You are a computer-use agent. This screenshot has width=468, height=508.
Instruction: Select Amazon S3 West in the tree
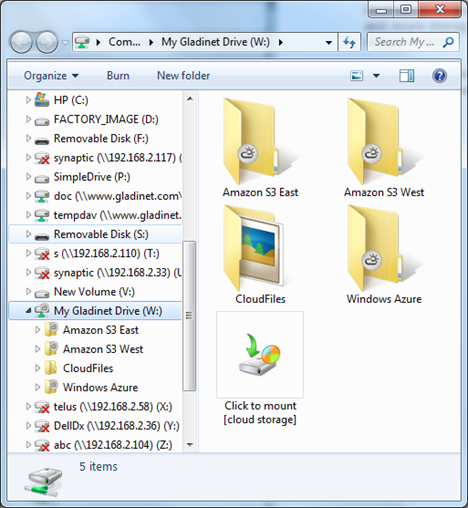(x=95, y=349)
